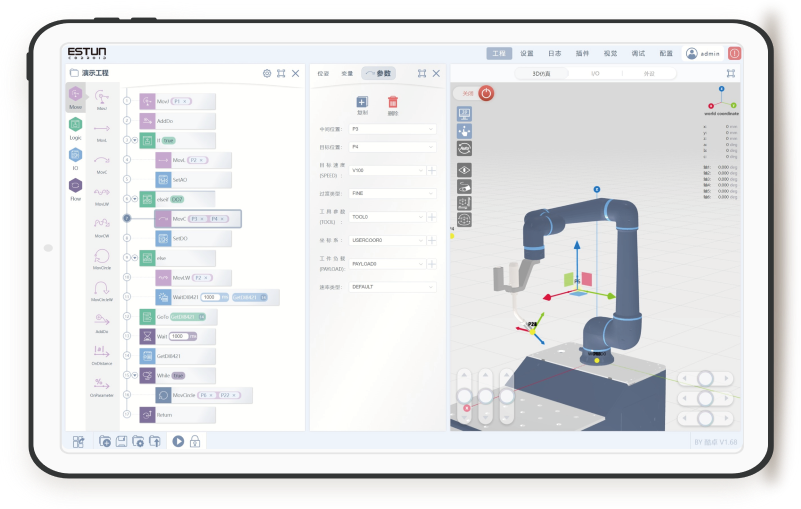Pick the MovJ instruction from the palette
The image size is (801, 509).
(102, 100)
